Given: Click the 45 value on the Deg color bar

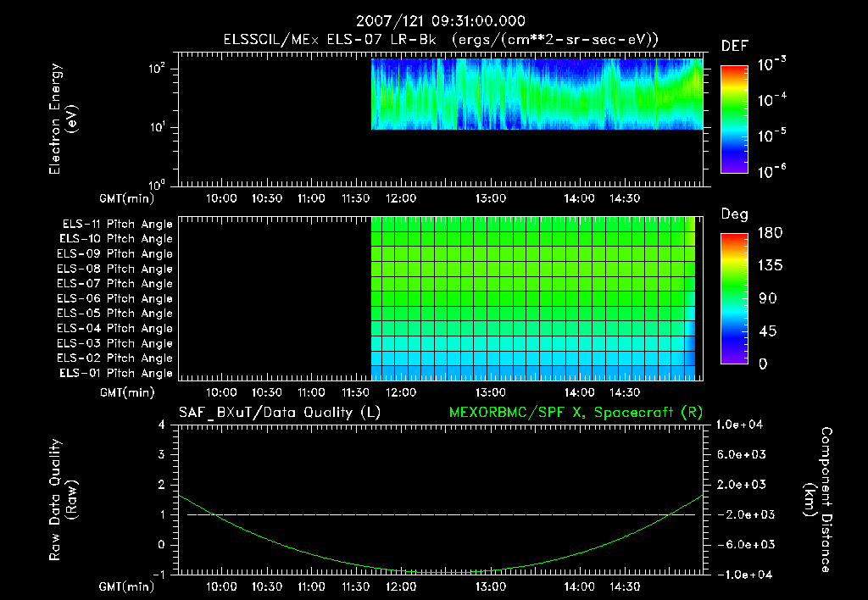Looking at the screenshot, I should pyautogui.click(x=768, y=331).
